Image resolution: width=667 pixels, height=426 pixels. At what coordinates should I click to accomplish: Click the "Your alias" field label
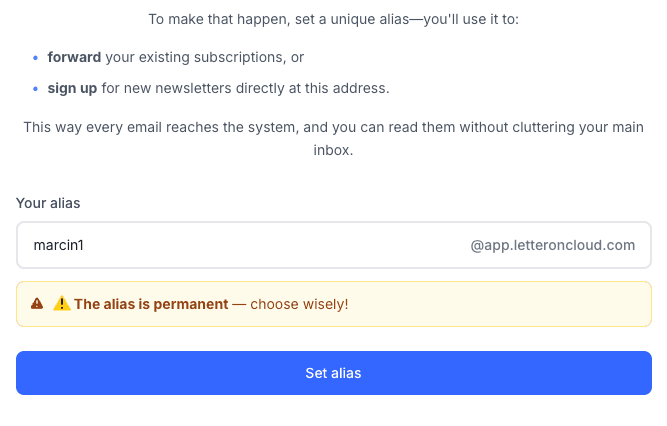coord(48,203)
